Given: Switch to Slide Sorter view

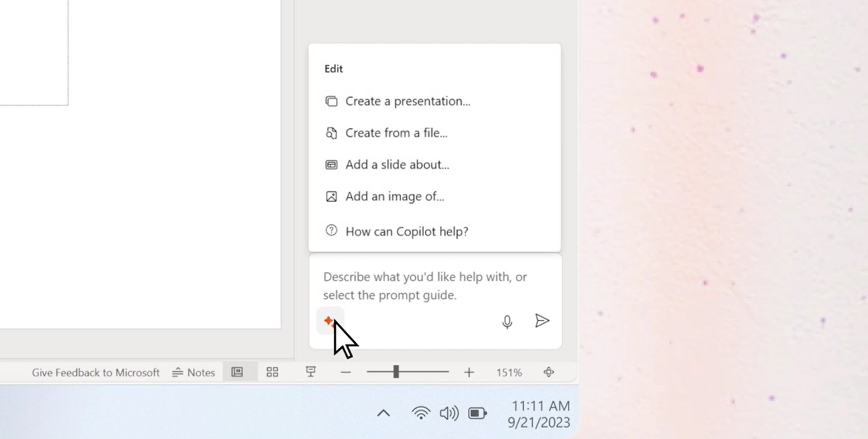Looking at the screenshot, I should (x=272, y=372).
